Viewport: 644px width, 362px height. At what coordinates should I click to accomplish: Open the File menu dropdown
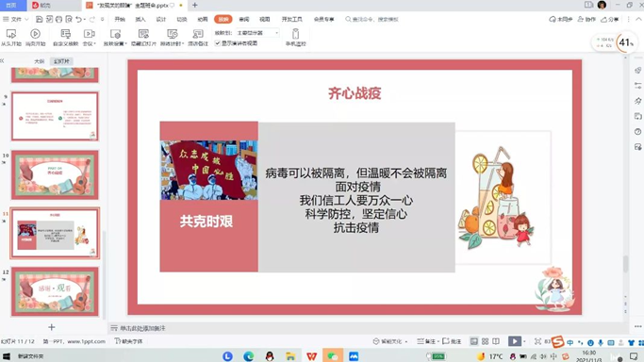(x=16, y=19)
